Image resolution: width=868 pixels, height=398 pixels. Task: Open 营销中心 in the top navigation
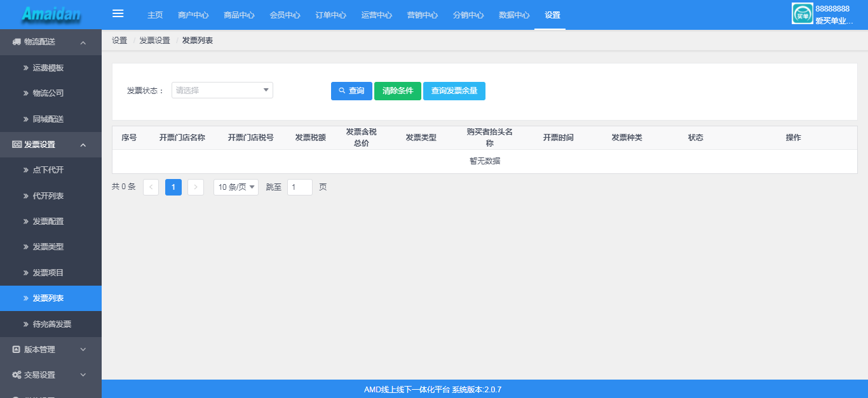pyautogui.click(x=422, y=15)
